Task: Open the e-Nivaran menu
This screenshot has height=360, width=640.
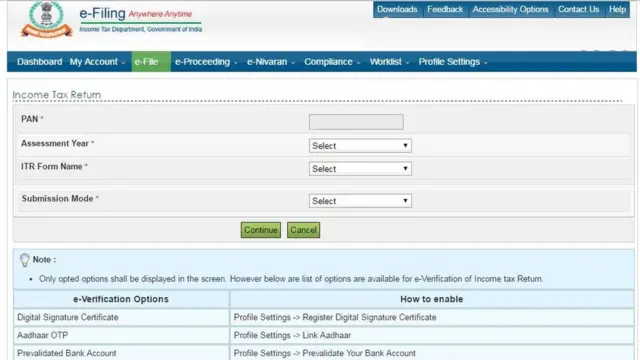Action: (271, 62)
